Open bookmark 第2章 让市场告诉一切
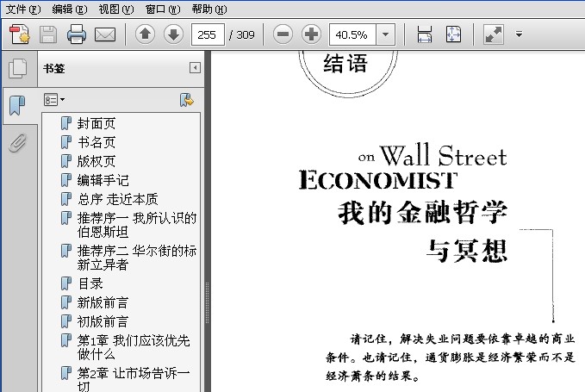The height and width of the screenshot is (392, 585). pos(134,380)
